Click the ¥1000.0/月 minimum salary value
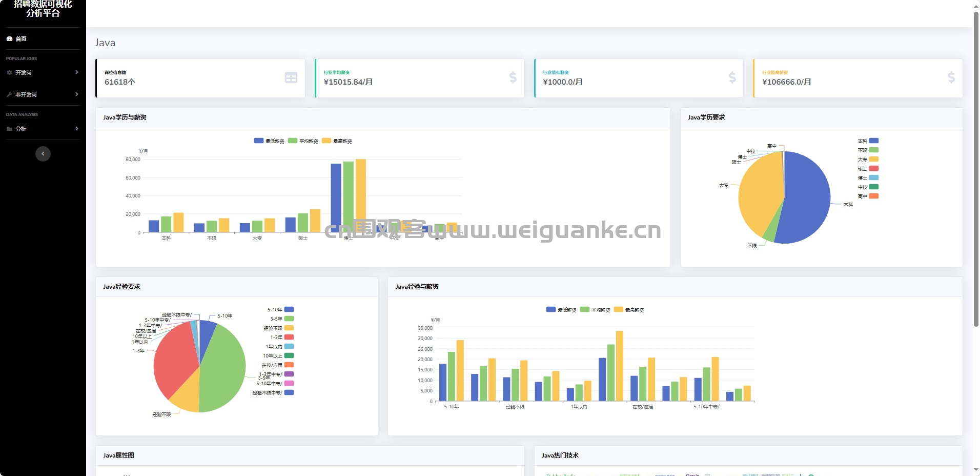The width and height of the screenshot is (980, 476). [x=563, y=82]
